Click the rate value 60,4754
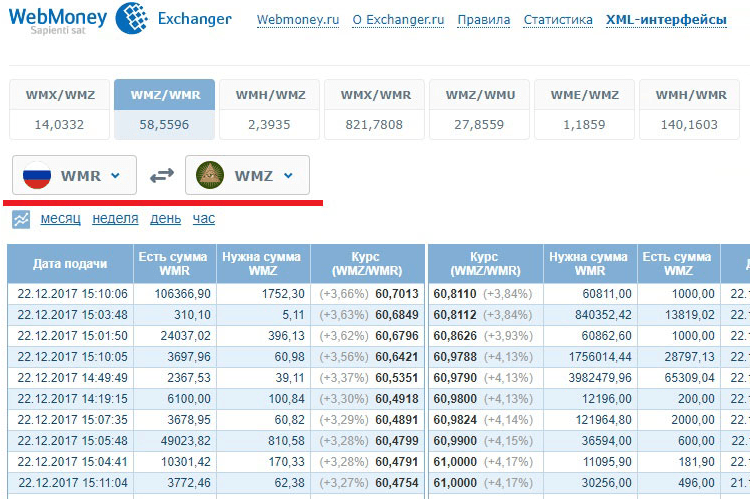The height and width of the screenshot is (500, 750). point(397,483)
